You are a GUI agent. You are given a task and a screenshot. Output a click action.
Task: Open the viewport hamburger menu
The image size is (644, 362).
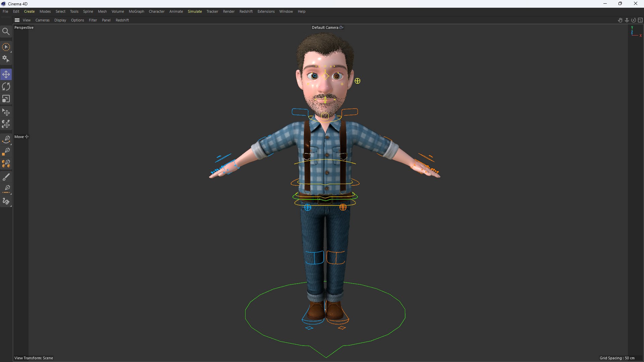[17, 20]
